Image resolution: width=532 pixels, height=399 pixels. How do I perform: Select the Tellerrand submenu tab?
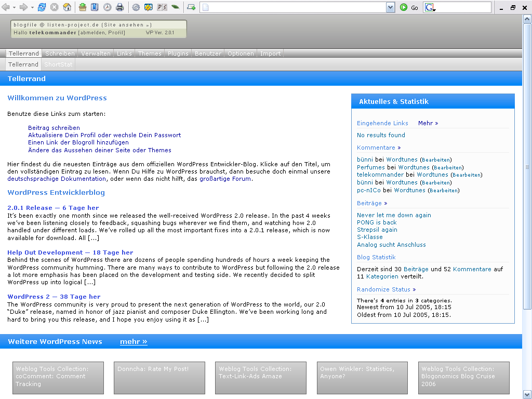point(23,64)
